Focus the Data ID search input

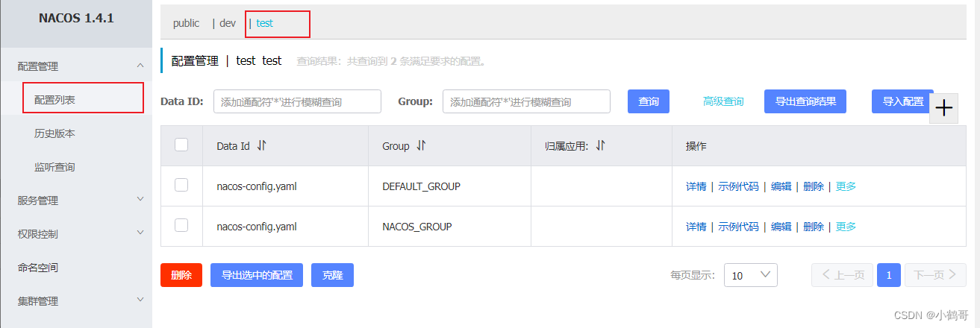click(x=297, y=101)
